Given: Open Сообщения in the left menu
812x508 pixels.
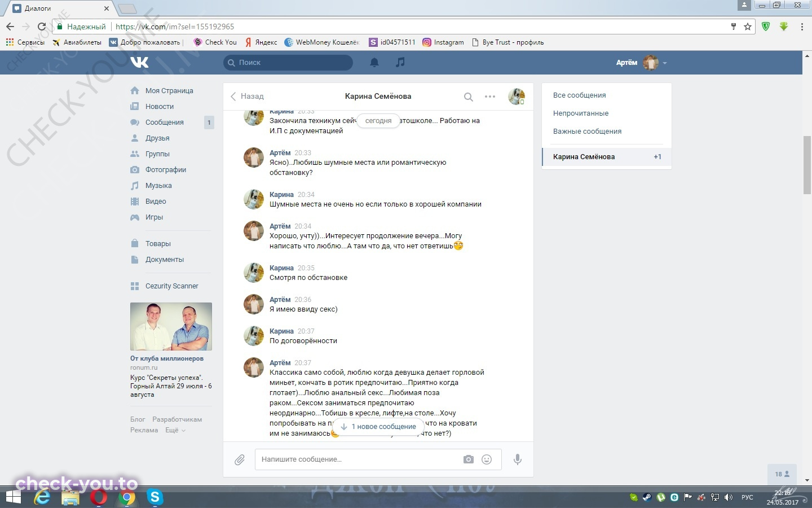Looking at the screenshot, I should pos(165,122).
